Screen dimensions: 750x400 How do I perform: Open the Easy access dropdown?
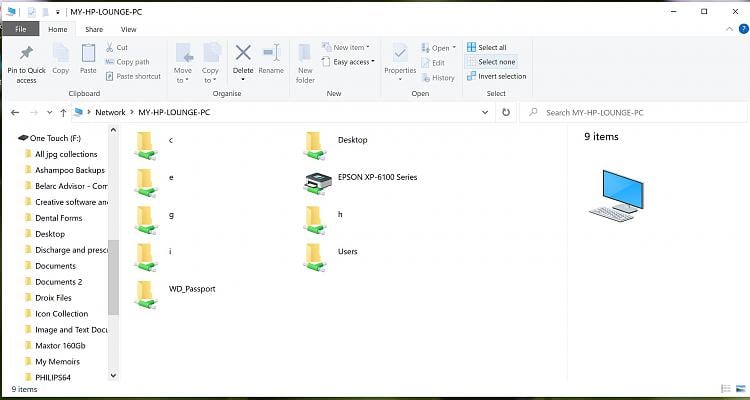[x=348, y=62]
